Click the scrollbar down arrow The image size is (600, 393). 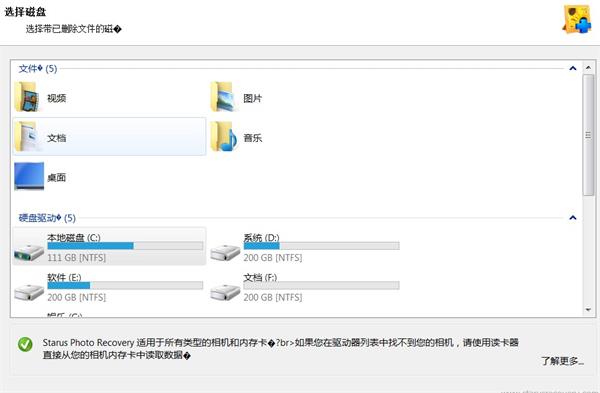589,310
